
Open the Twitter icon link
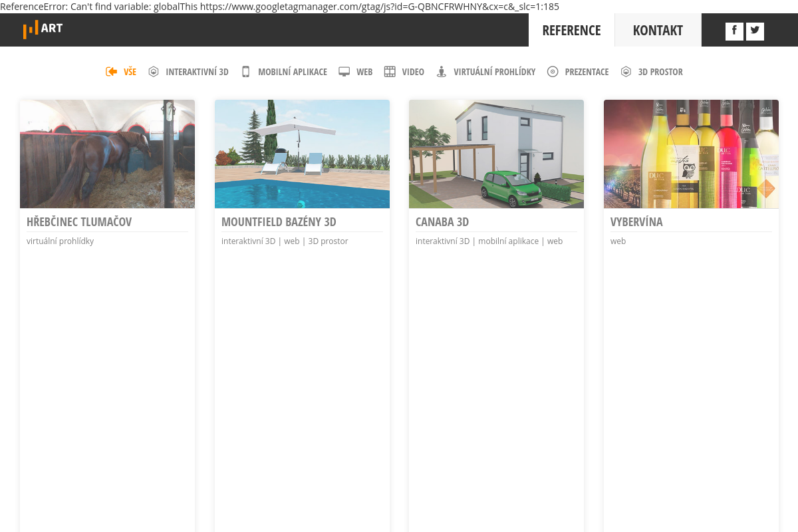click(755, 31)
